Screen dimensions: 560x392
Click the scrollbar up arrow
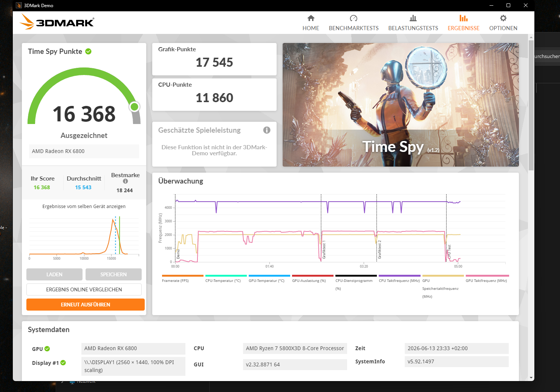[x=531, y=37]
